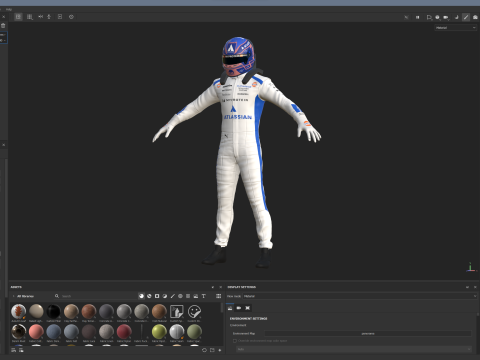Viewport: 480px width, 360px height.
Task: Filter assets by filters half-circle icon
Action: (165, 296)
